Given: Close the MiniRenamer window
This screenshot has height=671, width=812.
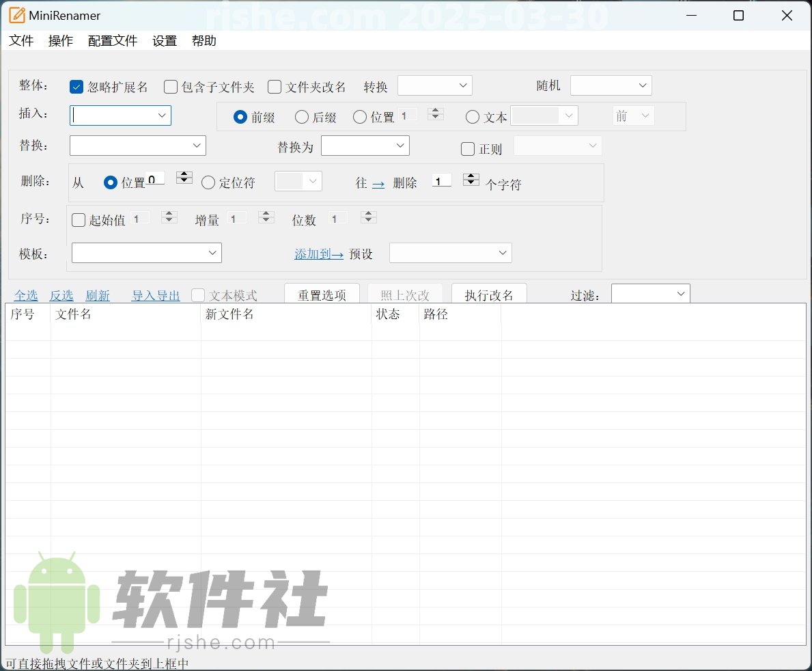Looking at the screenshot, I should (787, 16).
